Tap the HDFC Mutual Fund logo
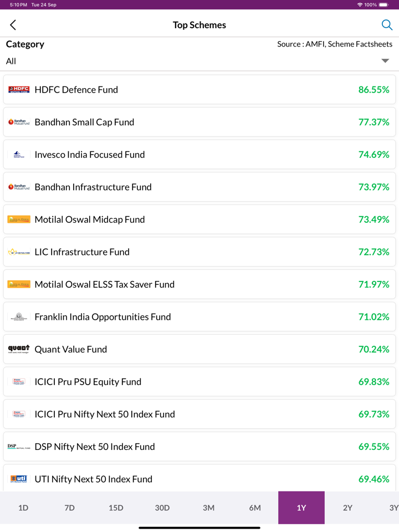The height and width of the screenshot is (532, 399). (x=19, y=90)
